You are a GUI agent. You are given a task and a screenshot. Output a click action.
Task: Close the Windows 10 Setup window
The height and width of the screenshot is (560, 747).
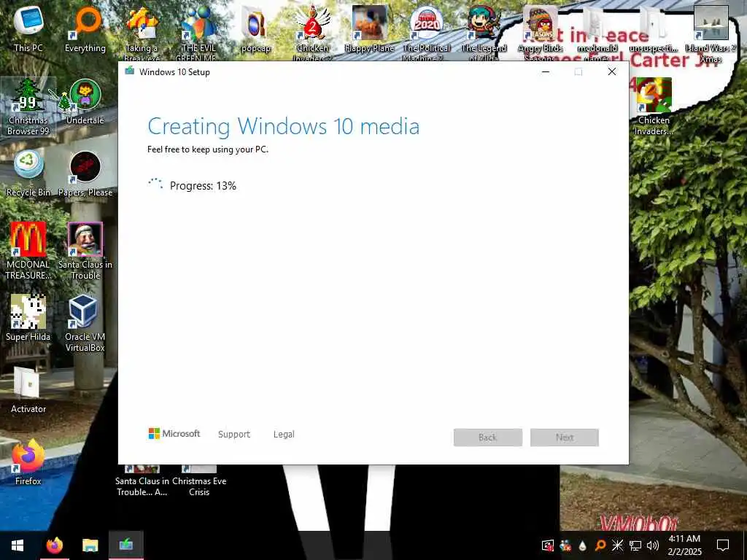click(x=612, y=72)
